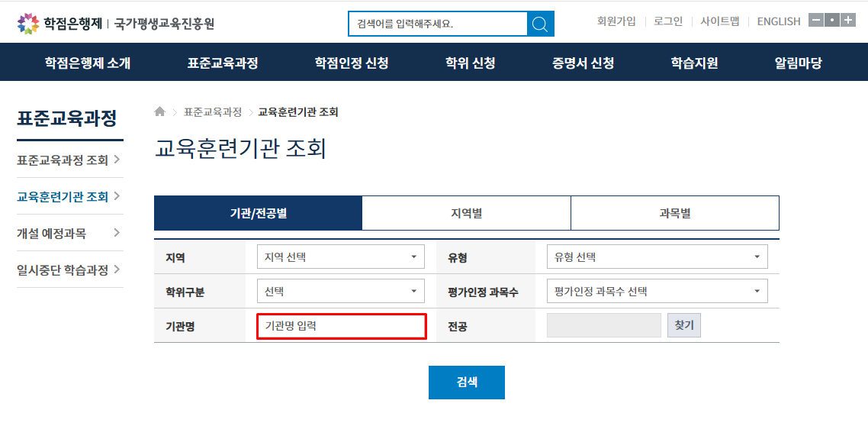The width and height of the screenshot is (868, 423).
Task: Open 학점인정 신청 menu
Action: click(x=352, y=63)
